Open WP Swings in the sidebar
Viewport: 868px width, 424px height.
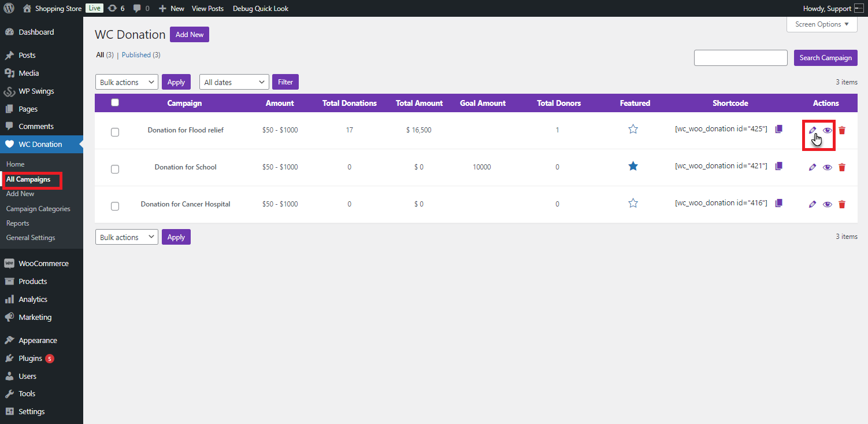pyautogui.click(x=42, y=91)
